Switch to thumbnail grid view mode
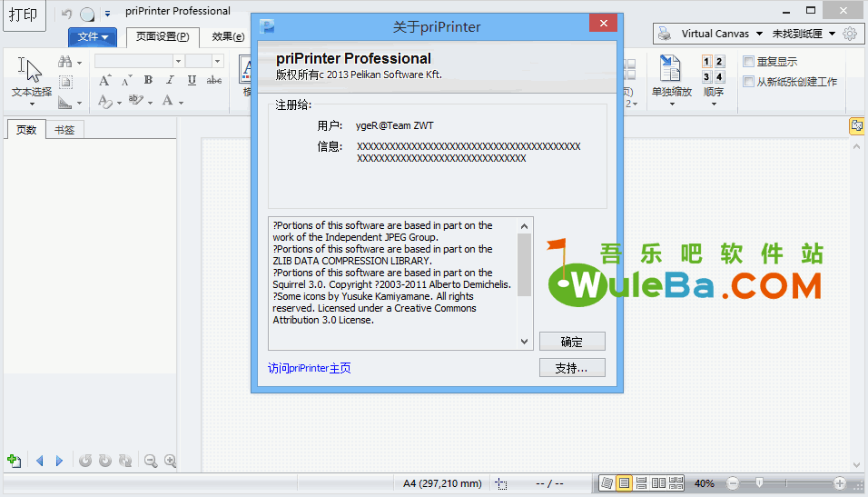868x497 pixels. [x=676, y=483]
